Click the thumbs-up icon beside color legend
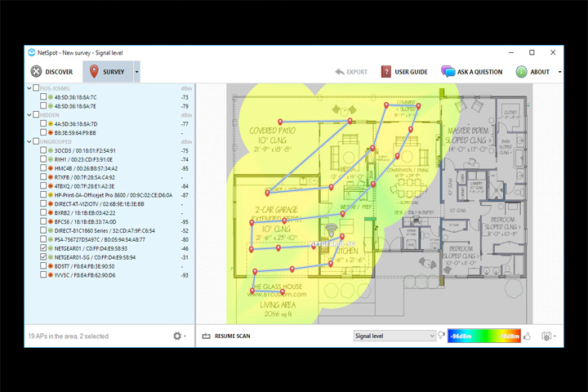This screenshot has height=392, width=588. click(528, 336)
